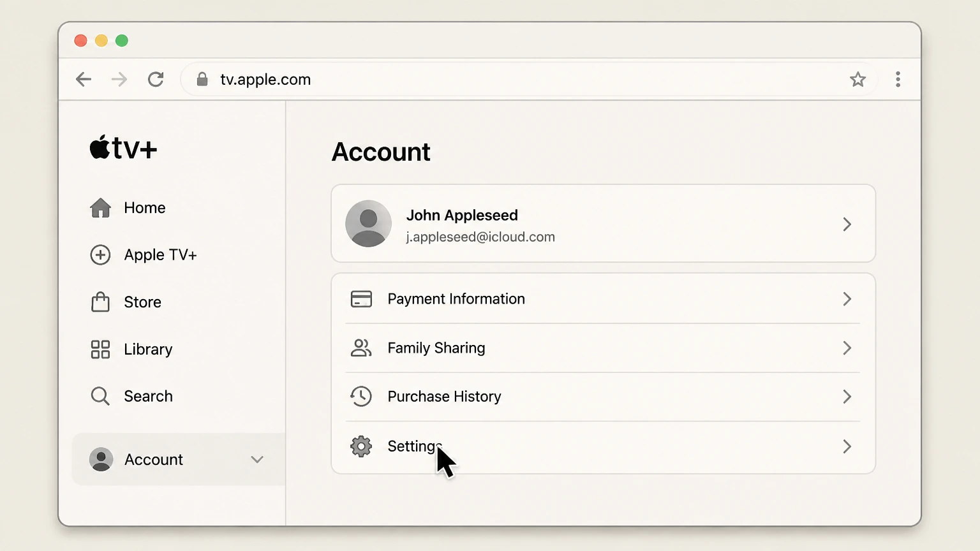Open the Payment Information label
980x551 pixels.
[456, 299]
